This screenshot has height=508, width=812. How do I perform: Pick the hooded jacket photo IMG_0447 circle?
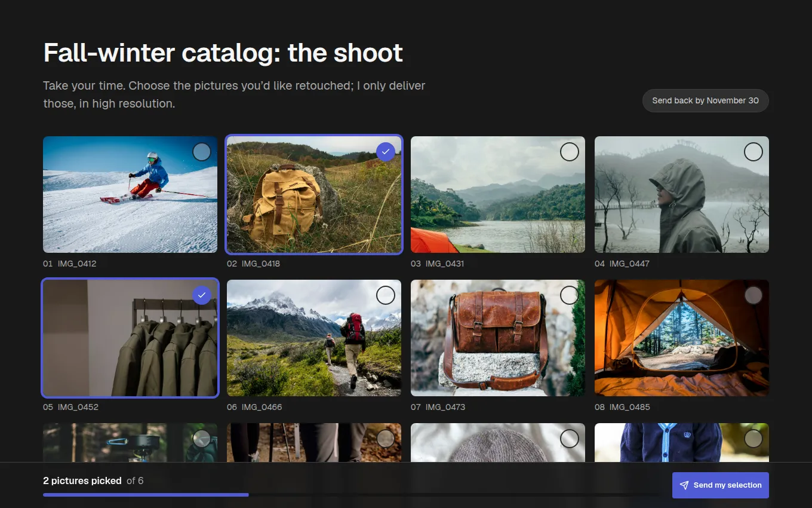click(x=753, y=152)
